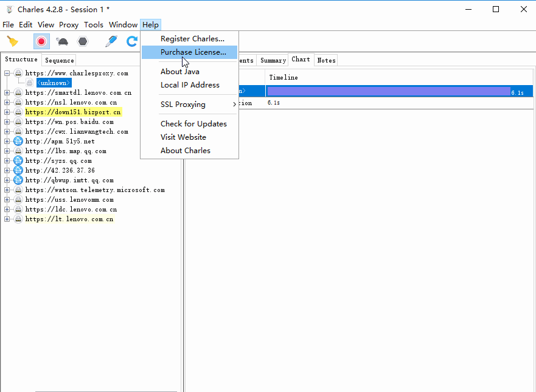
Task: Select https://uss.lenovomm.com host entry
Action: 69,199
